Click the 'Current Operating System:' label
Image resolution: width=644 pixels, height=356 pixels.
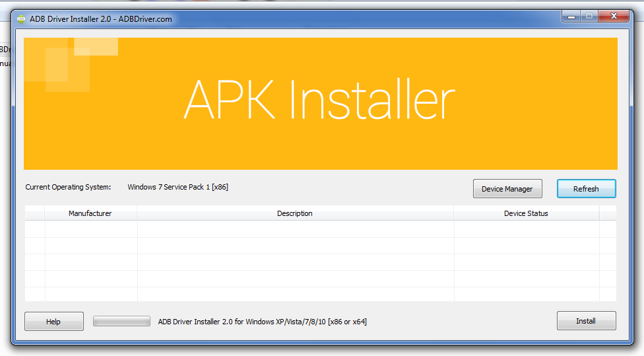pyautogui.click(x=68, y=187)
